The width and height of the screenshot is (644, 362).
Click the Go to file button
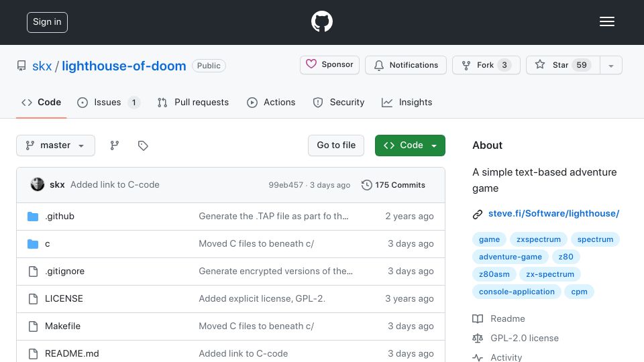(x=336, y=145)
